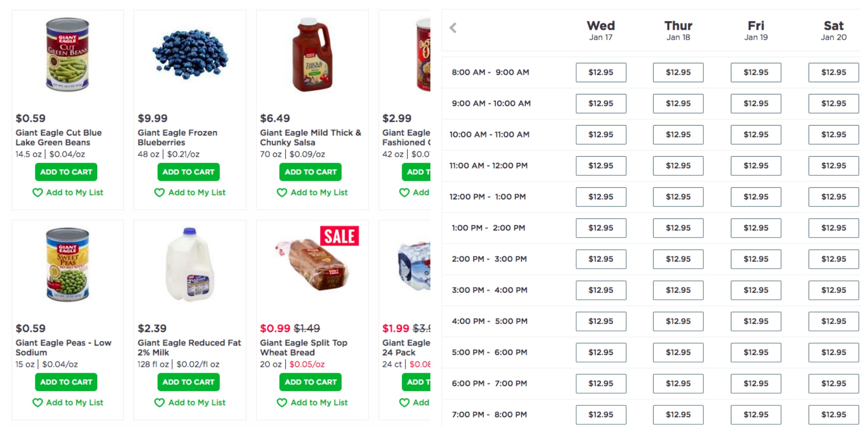Open Giant Eagle Mild Thick & Chunky Salsa
868x434 pixels.
[x=310, y=137]
